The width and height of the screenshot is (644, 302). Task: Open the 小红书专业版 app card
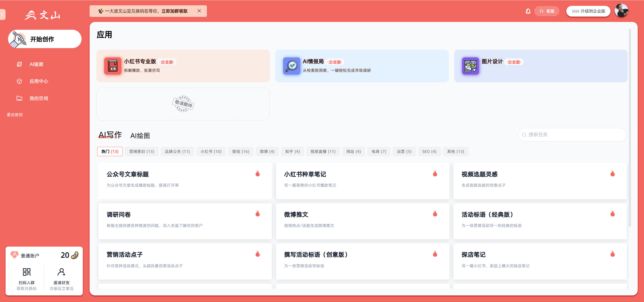[x=183, y=66]
